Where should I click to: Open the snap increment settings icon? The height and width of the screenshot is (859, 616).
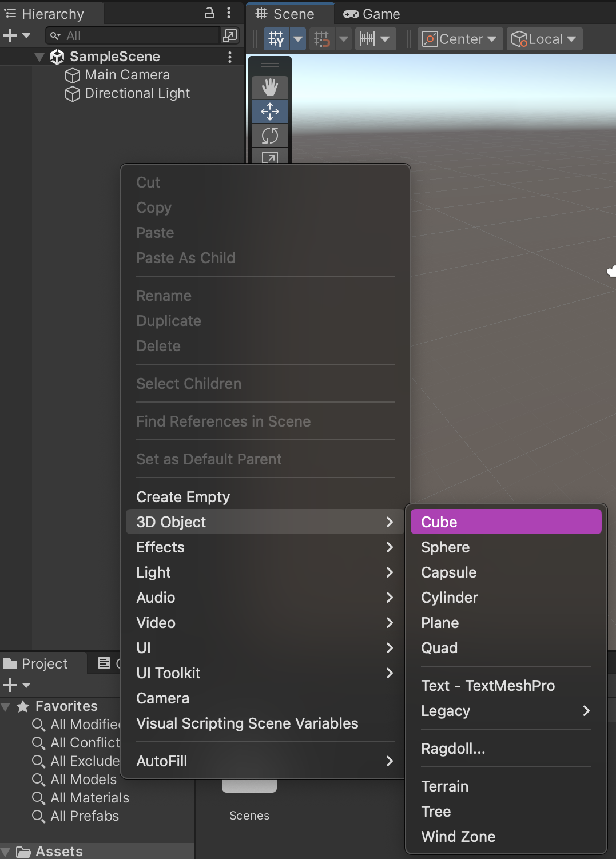(367, 39)
